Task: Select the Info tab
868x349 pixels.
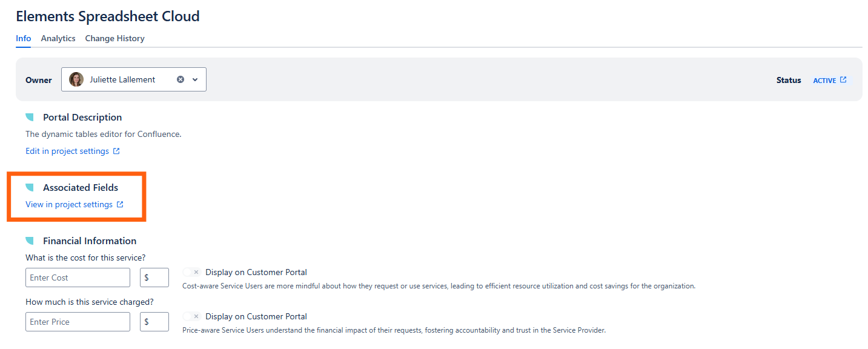Action: [24, 38]
